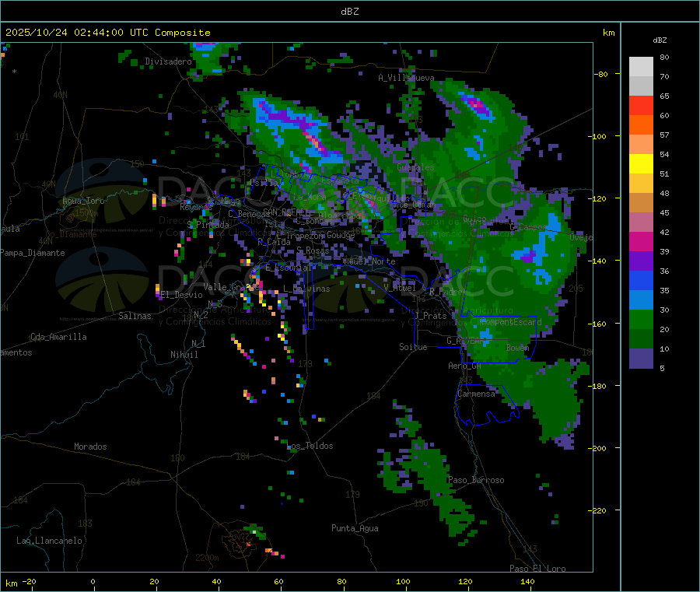
Task: Click the Aero_GA map label
Action: point(465,366)
